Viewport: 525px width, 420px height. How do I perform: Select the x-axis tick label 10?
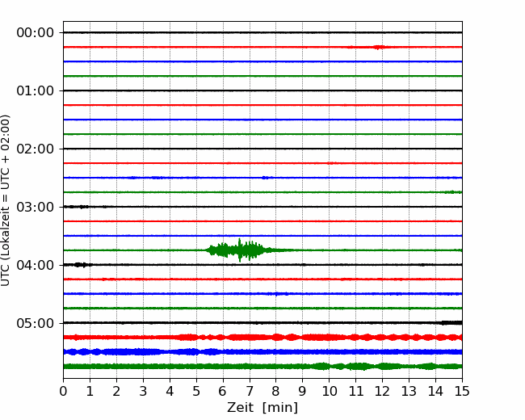(x=329, y=391)
